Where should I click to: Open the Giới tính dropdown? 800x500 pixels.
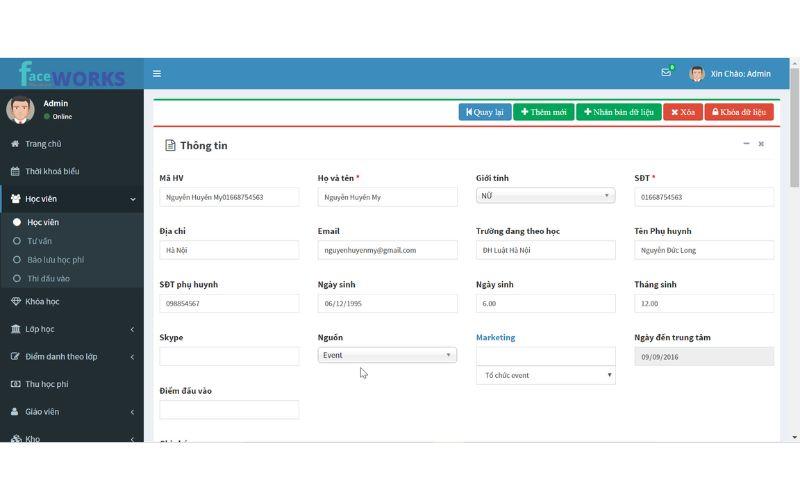coord(545,196)
